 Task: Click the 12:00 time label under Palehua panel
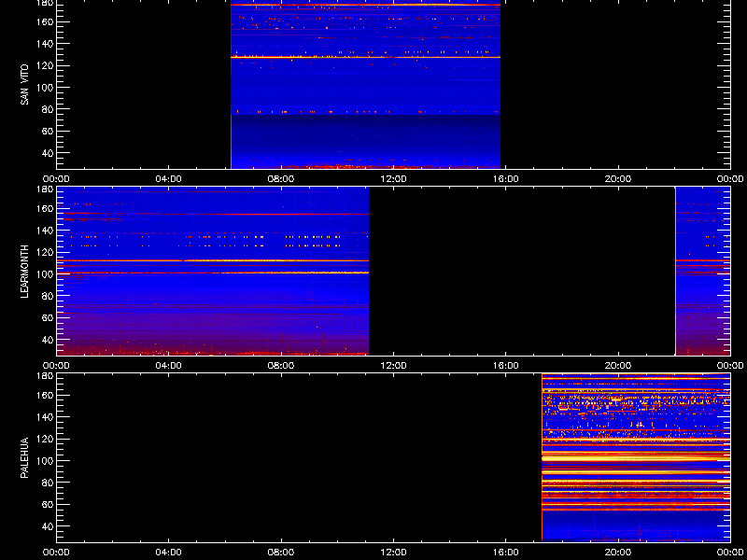pos(393,553)
